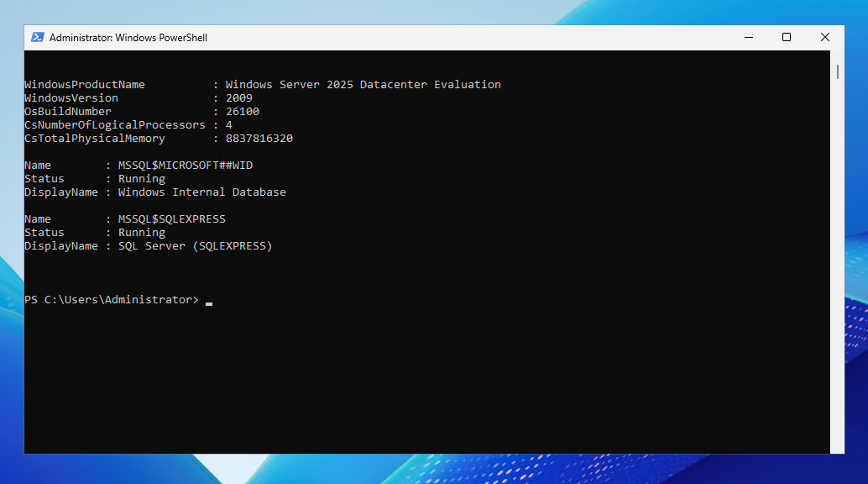Close the Administrator PowerShell window

coord(825,37)
